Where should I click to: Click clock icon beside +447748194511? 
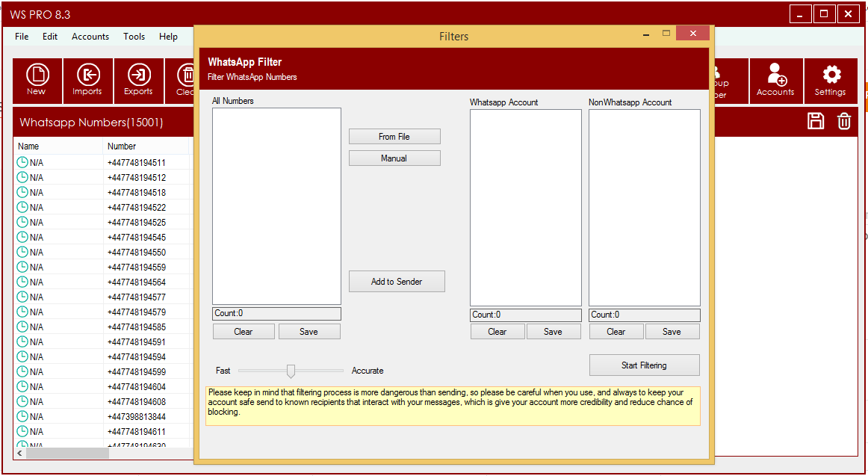tap(22, 162)
